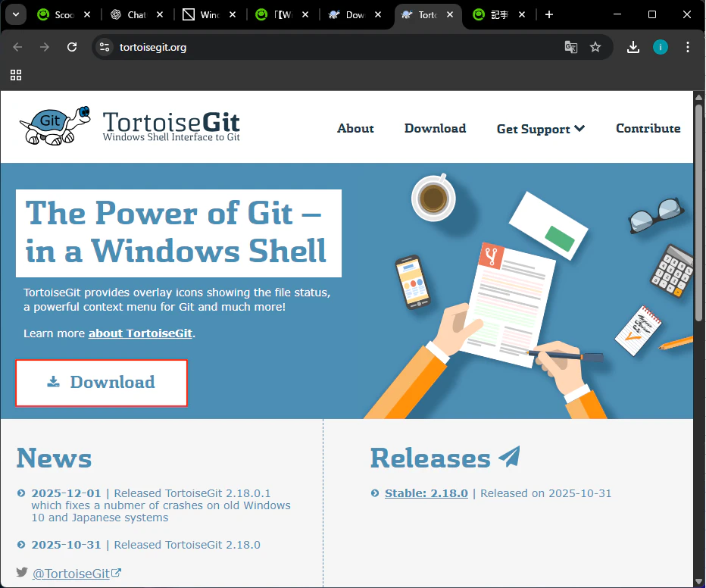
Task: Click the browser forward arrow
Action: point(45,47)
